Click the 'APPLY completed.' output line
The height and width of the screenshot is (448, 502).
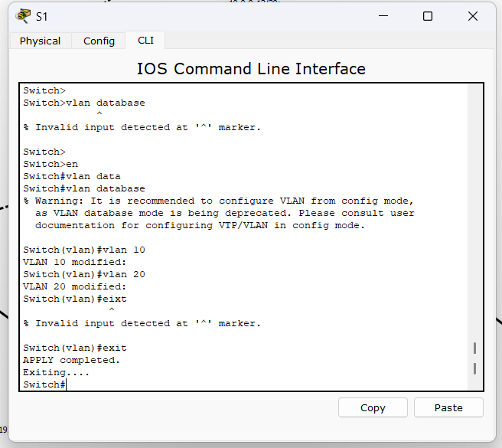tap(71, 360)
